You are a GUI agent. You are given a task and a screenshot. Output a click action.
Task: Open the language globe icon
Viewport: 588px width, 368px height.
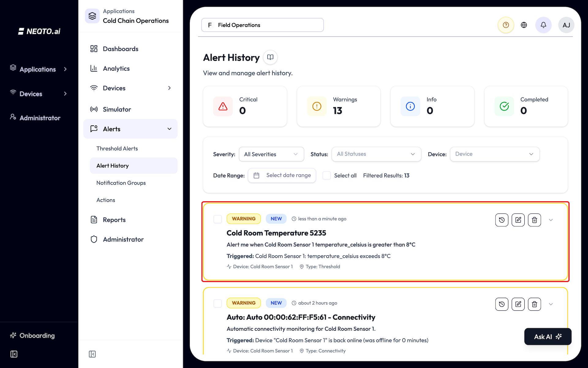(524, 25)
